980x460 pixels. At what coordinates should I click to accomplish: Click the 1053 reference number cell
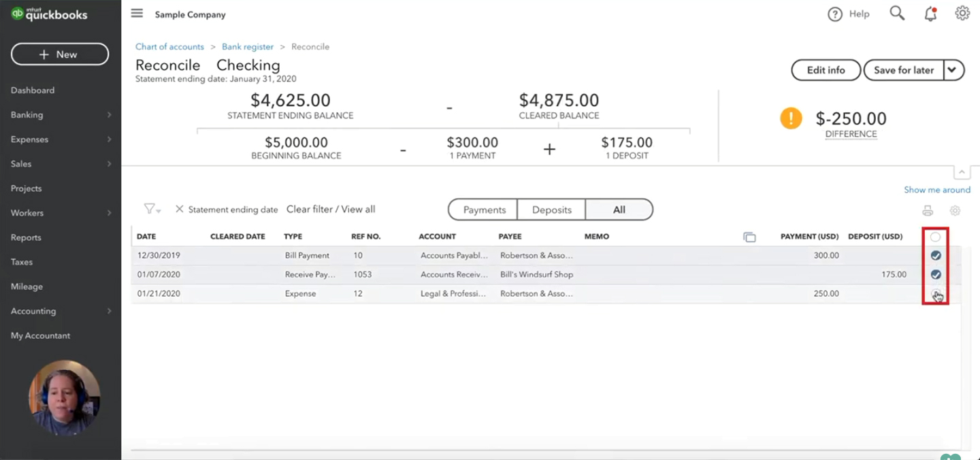[x=363, y=274]
